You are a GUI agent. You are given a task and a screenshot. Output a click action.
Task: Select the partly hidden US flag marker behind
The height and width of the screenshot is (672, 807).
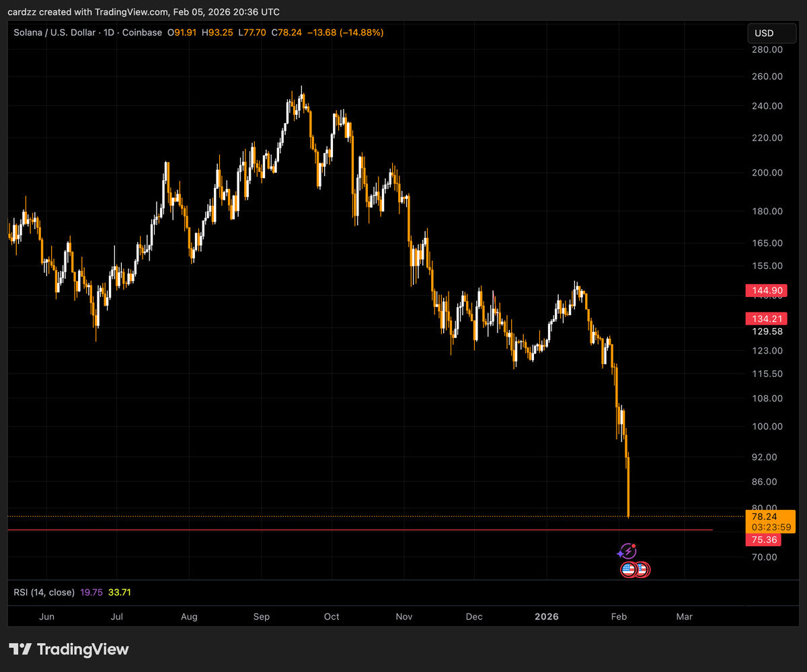coord(644,570)
